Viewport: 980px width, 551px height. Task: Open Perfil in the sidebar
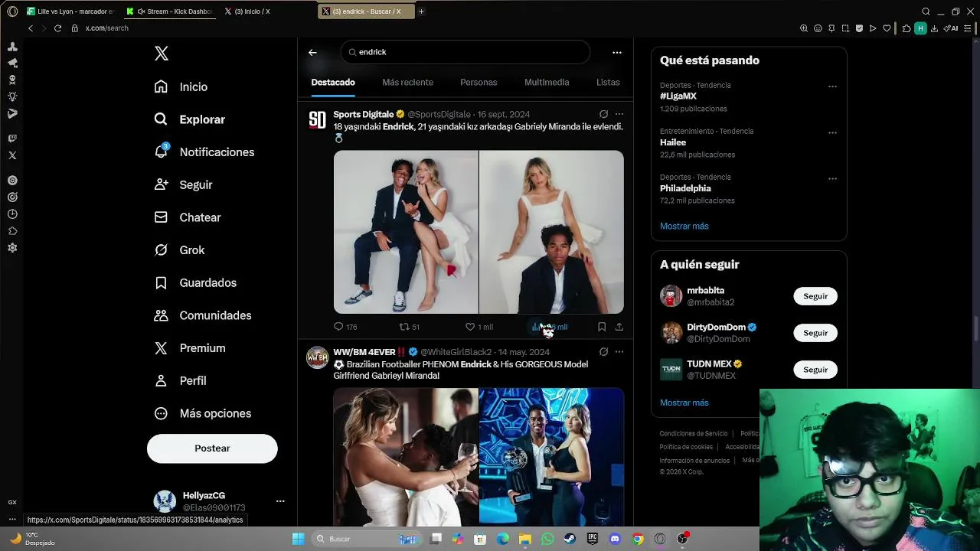click(x=181, y=380)
